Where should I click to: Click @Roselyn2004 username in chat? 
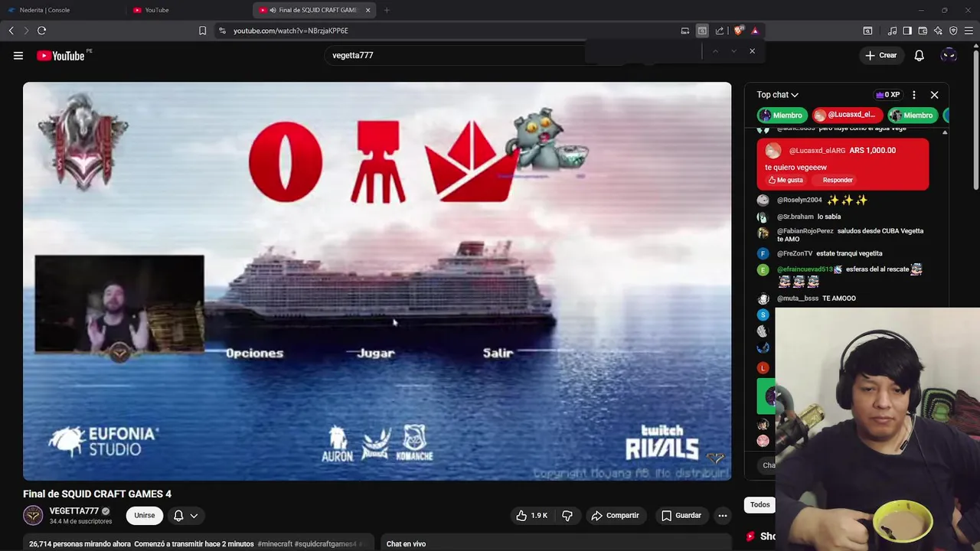tap(799, 200)
